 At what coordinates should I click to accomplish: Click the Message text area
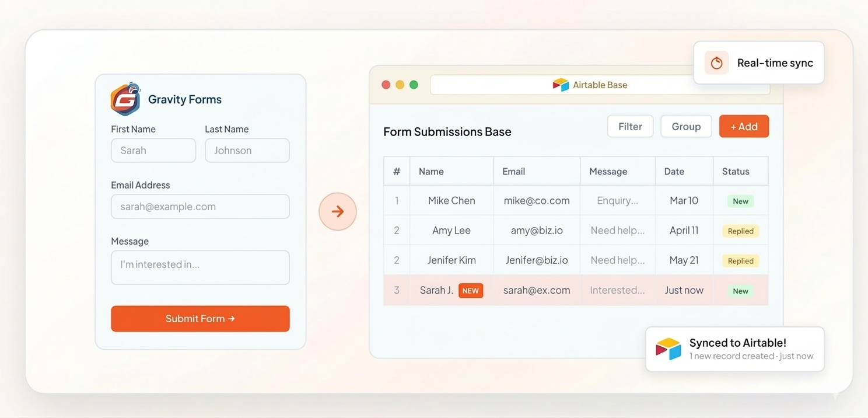[200, 267]
